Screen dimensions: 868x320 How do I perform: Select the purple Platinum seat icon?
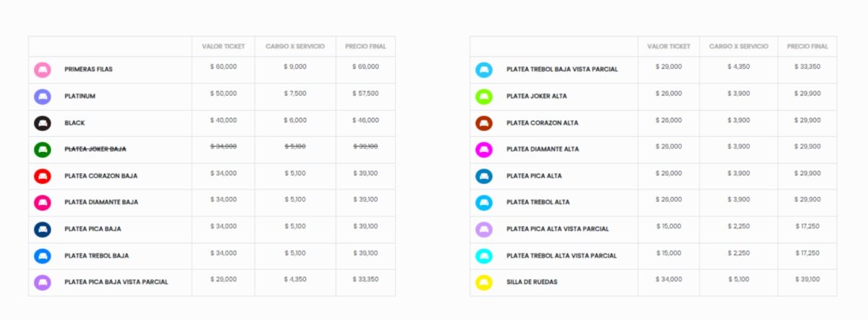(x=43, y=96)
